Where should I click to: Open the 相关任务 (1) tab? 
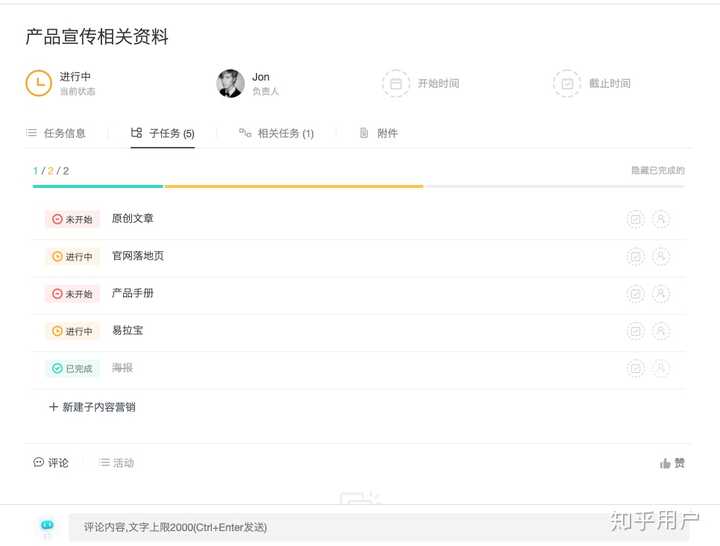(276, 133)
